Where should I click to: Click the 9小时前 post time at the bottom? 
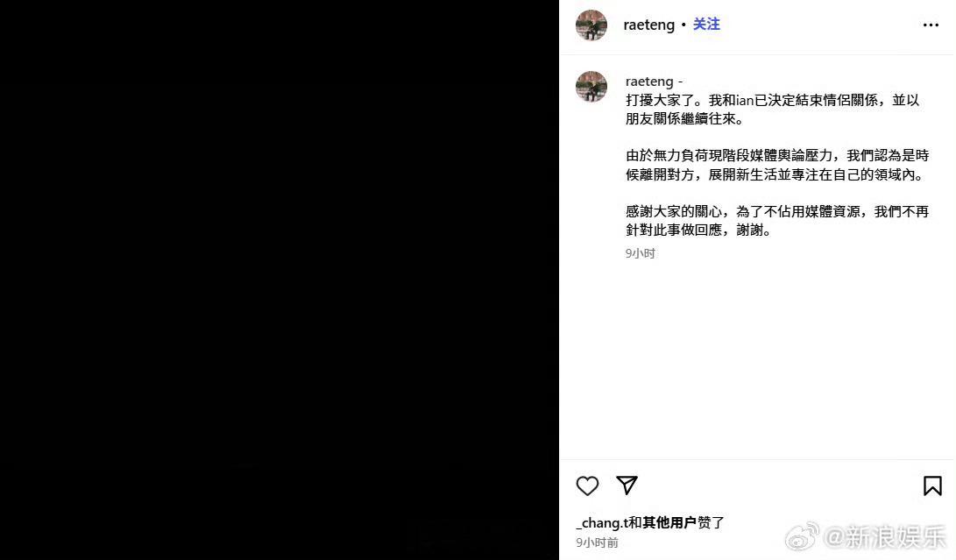[597, 542]
